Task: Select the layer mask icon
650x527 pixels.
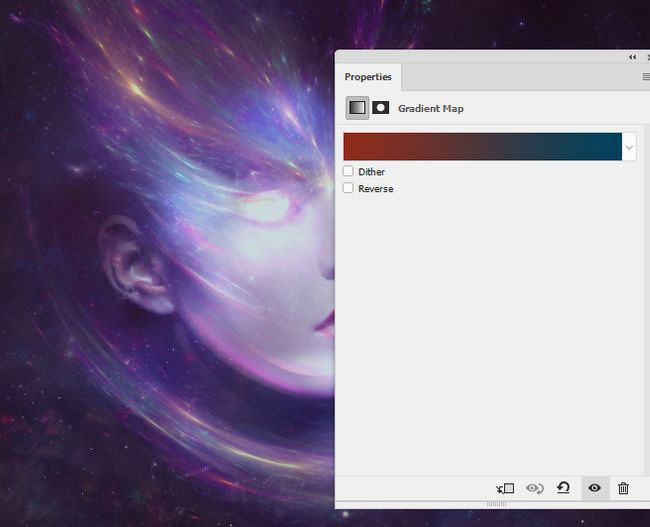Action: [381, 108]
